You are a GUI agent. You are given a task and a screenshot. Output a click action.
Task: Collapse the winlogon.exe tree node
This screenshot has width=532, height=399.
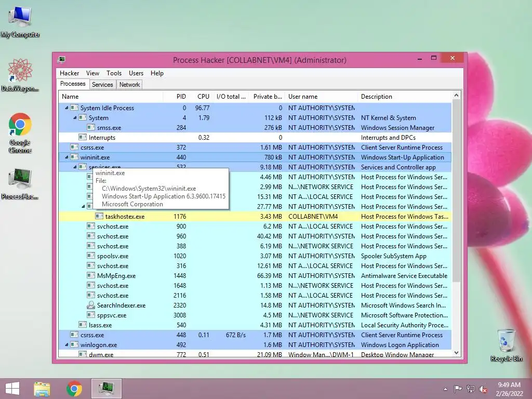coord(66,345)
